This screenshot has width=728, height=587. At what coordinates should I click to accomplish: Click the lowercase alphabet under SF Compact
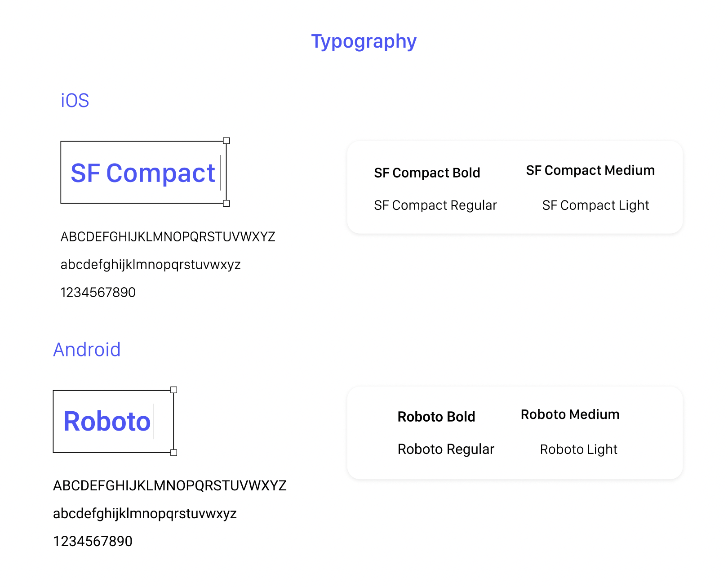[x=151, y=265]
